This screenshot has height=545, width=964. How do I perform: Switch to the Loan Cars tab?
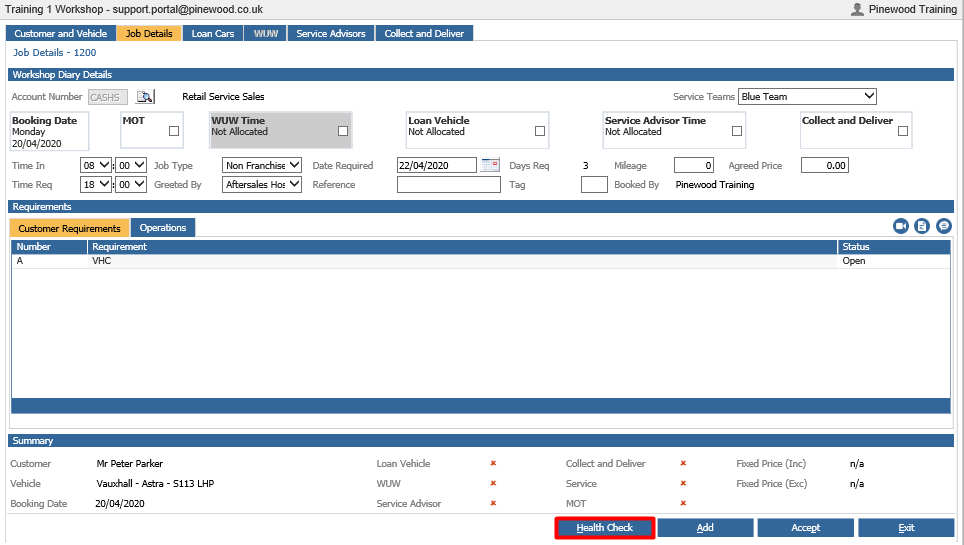click(213, 33)
